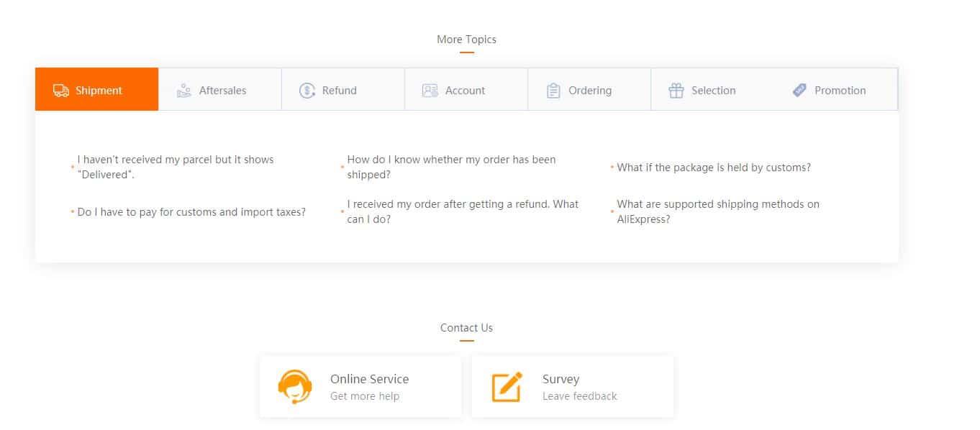Click the Promotion ticket icon
This screenshot has width=980, height=430.
[x=799, y=91]
